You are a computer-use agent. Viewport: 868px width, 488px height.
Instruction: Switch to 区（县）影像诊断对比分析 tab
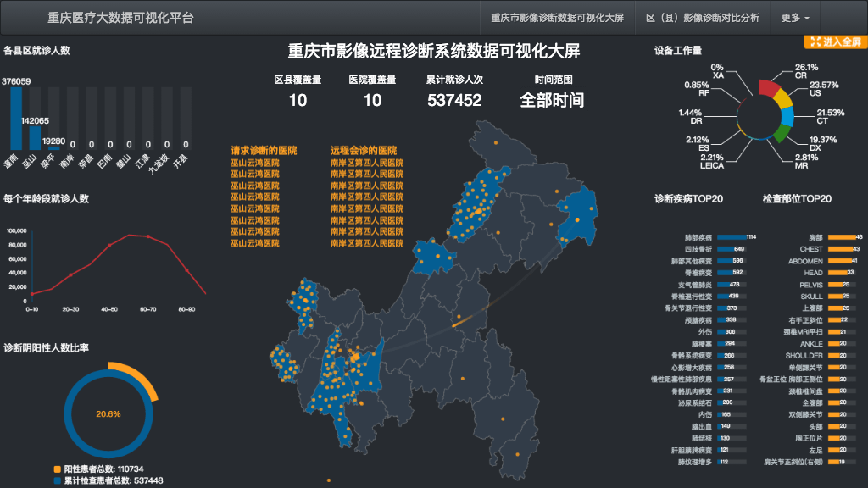click(x=702, y=18)
